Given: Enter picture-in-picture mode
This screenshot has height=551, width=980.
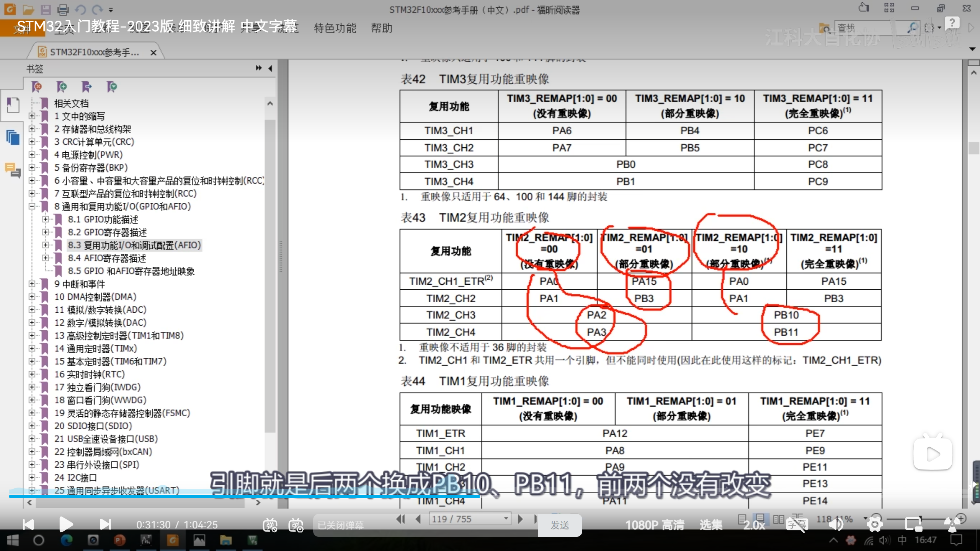Looking at the screenshot, I should coord(913,525).
